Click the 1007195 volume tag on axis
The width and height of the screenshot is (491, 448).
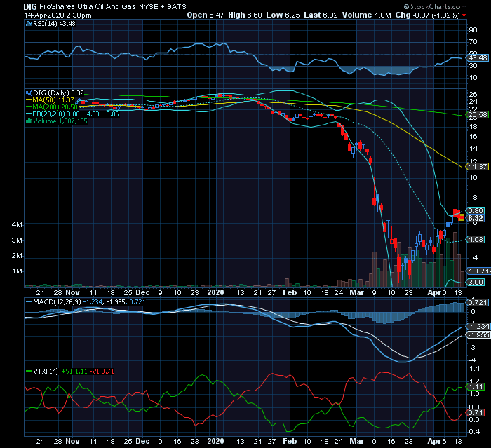click(479, 271)
